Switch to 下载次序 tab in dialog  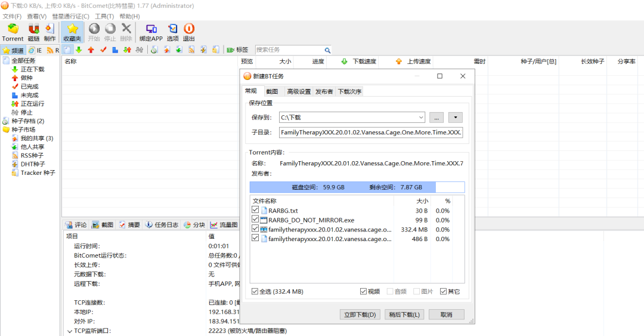pyautogui.click(x=349, y=91)
